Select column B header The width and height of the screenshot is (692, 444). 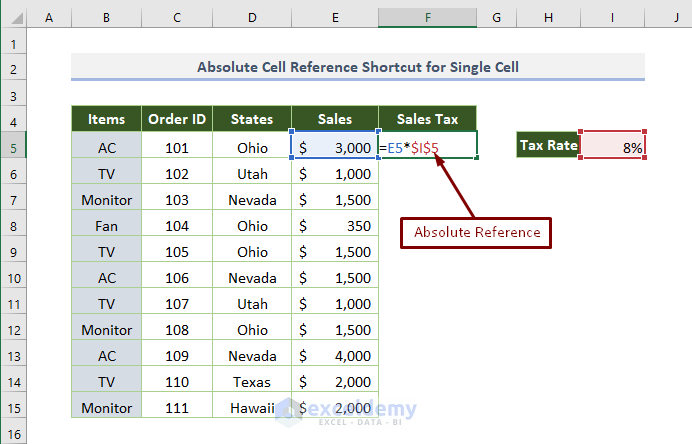point(106,18)
